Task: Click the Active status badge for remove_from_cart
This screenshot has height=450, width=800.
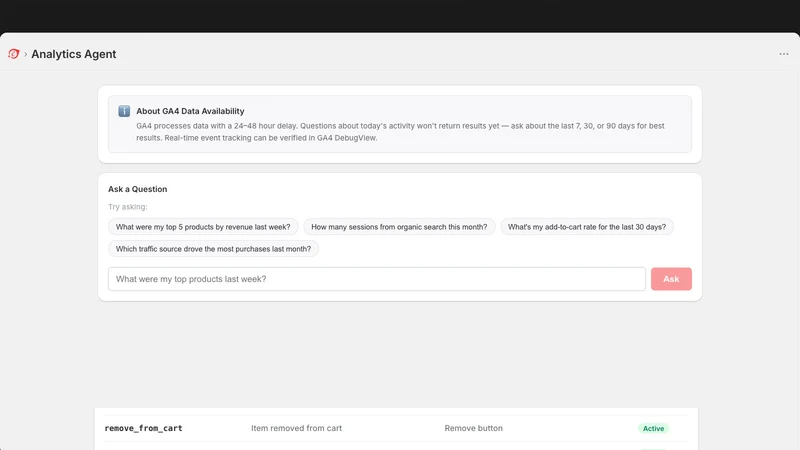Action: pyautogui.click(x=653, y=429)
